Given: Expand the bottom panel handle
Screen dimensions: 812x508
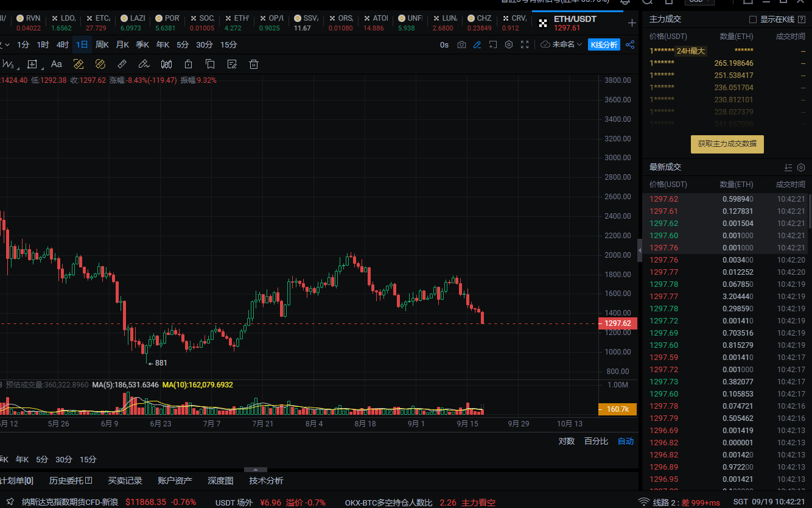Looking at the screenshot, I should [x=256, y=470].
